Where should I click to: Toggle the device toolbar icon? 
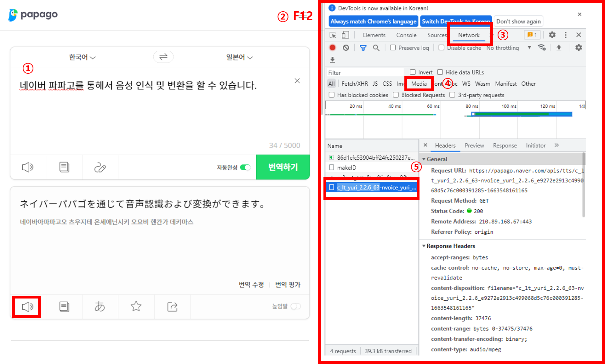(x=345, y=35)
